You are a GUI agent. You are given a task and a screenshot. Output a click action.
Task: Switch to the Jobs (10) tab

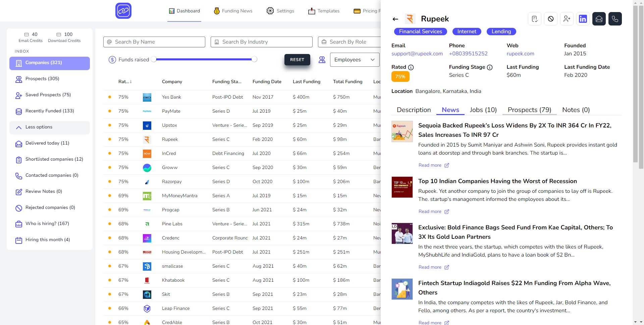[483, 110]
